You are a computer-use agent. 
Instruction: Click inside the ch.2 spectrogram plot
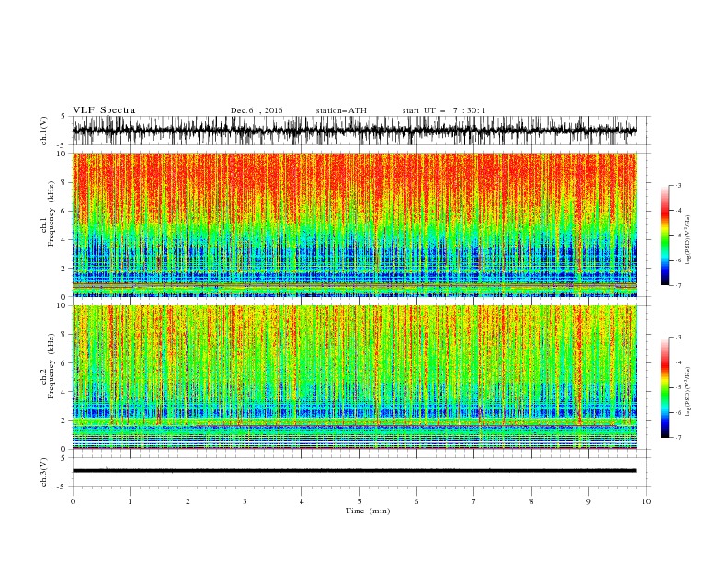(354, 377)
